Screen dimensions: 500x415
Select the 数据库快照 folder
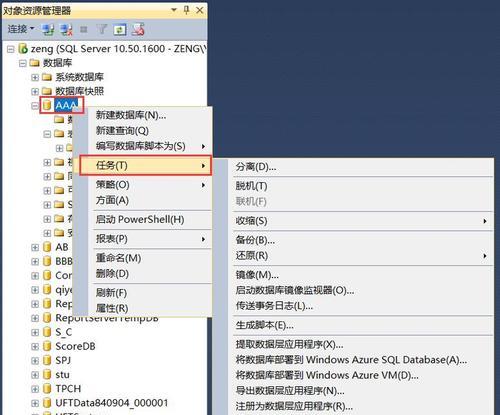click(x=79, y=91)
